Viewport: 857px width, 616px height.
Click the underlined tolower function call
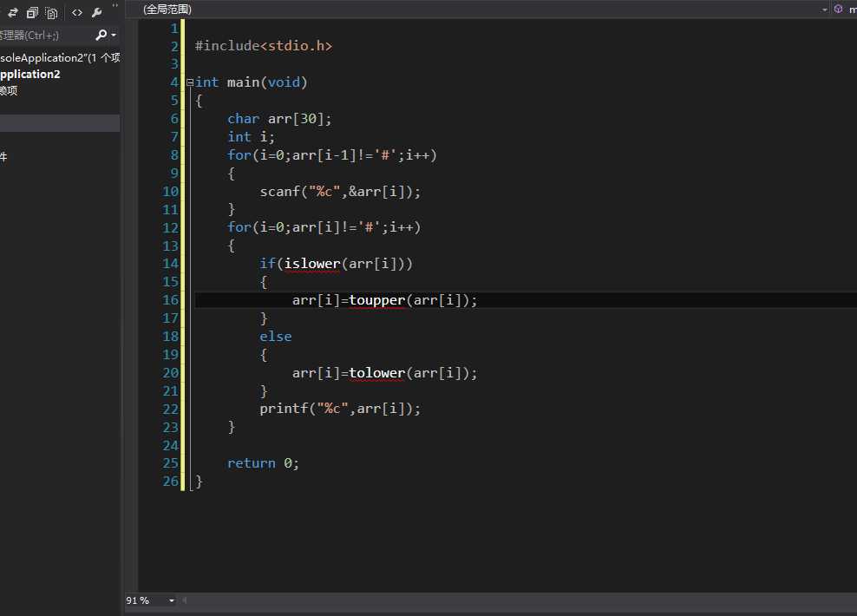coord(377,373)
